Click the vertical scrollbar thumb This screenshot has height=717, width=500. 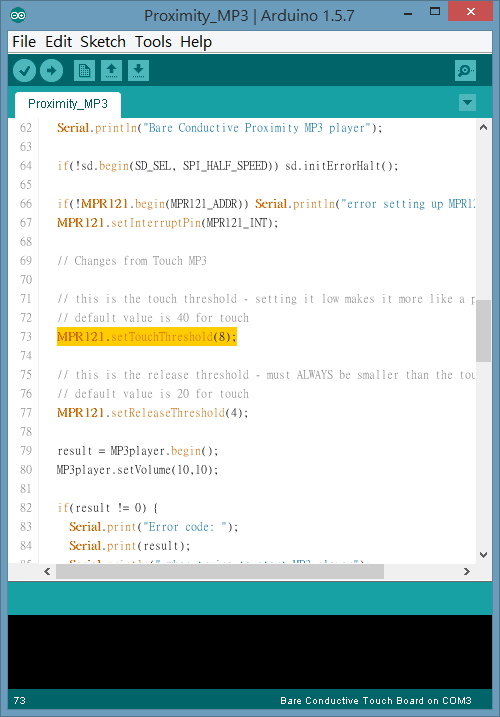[483, 331]
